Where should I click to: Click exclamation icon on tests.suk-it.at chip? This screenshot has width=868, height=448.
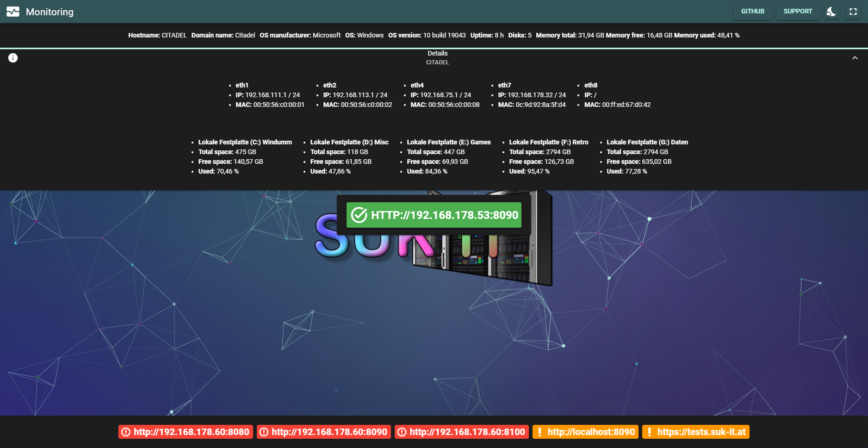pos(649,432)
